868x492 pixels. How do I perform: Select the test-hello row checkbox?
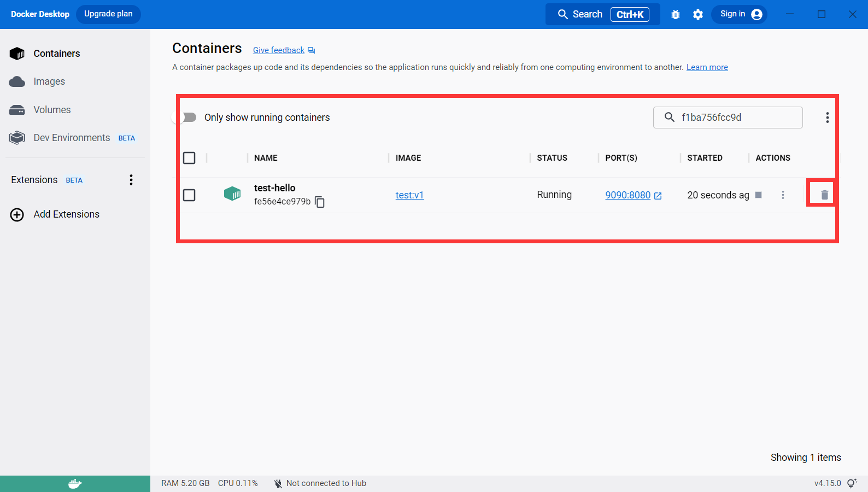pyautogui.click(x=189, y=195)
